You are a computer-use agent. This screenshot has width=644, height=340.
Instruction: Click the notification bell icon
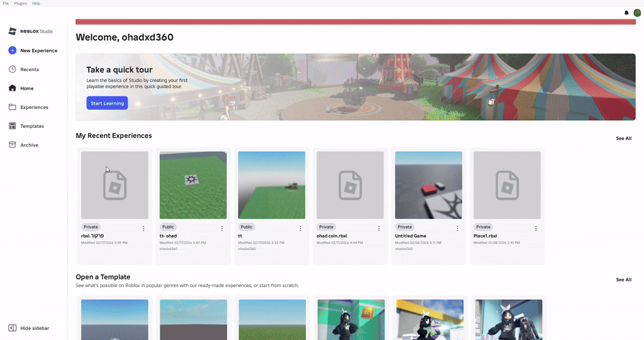click(x=626, y=13)
